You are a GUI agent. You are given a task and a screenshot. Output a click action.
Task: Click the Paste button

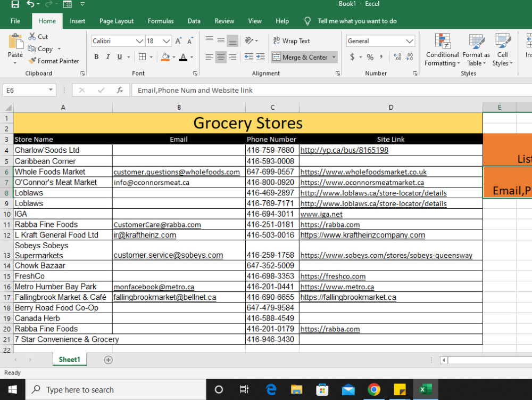tap(15, 46)
